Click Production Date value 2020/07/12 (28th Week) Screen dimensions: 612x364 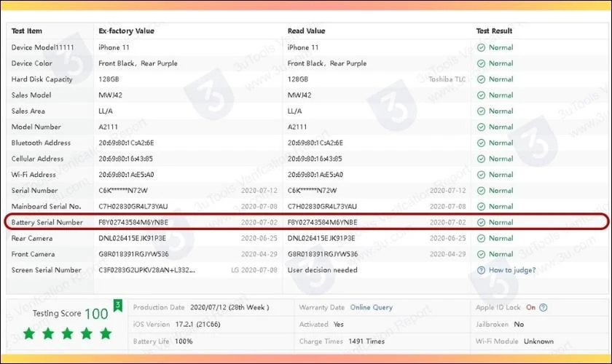(229, 307)
